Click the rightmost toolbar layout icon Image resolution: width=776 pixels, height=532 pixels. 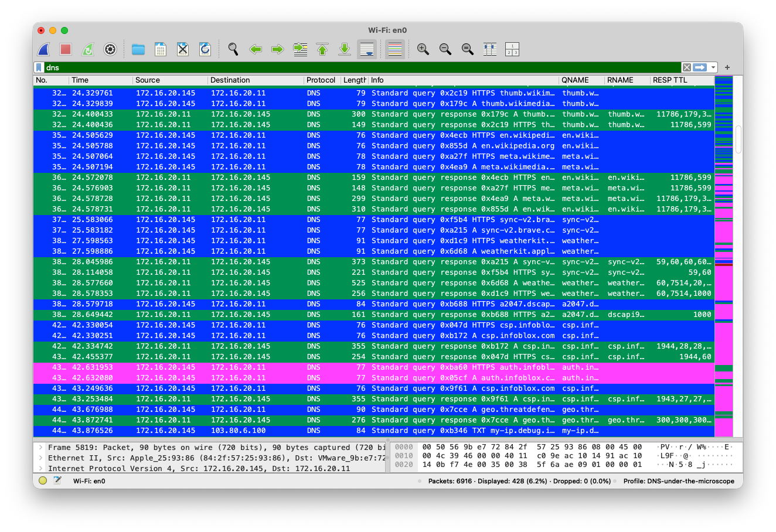point(512,50)
